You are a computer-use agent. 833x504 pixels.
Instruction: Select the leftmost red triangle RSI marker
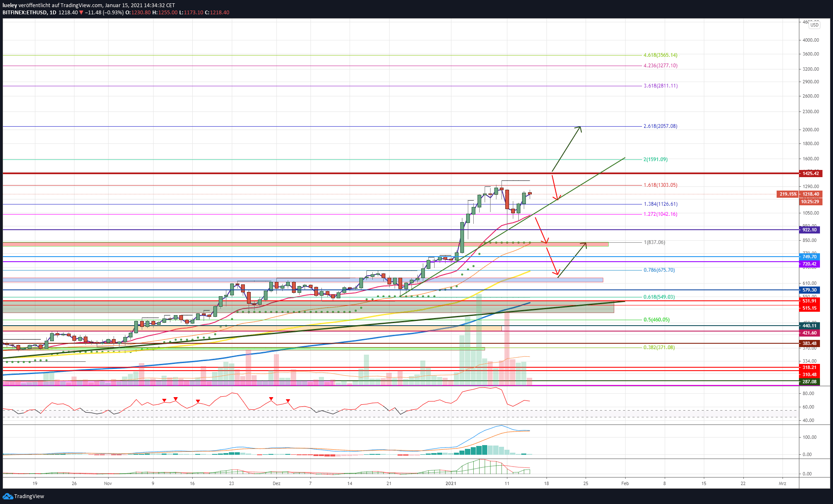[164, 400]
